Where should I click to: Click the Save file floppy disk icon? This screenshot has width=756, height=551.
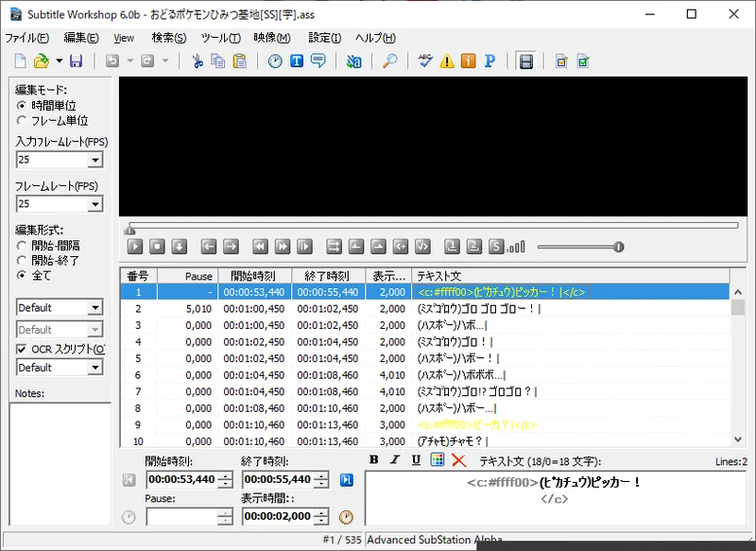(x=76, y=61)
